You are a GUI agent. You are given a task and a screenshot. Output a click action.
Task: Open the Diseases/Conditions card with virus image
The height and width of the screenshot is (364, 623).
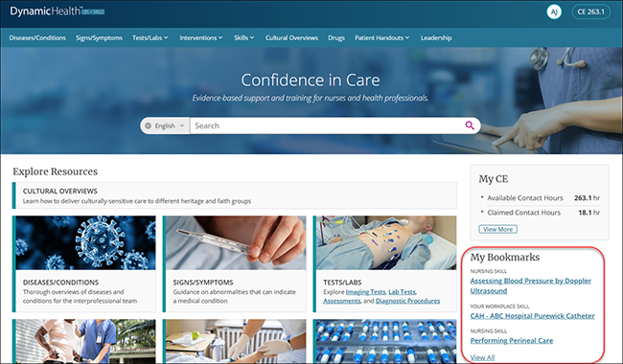pos(84,264)
